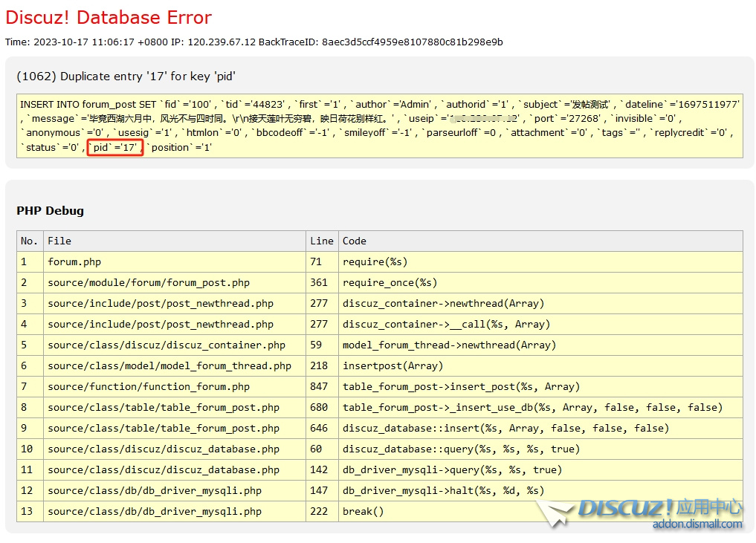
Task: Click the discuz_database::query code cell
Action: tap(540, 449)
